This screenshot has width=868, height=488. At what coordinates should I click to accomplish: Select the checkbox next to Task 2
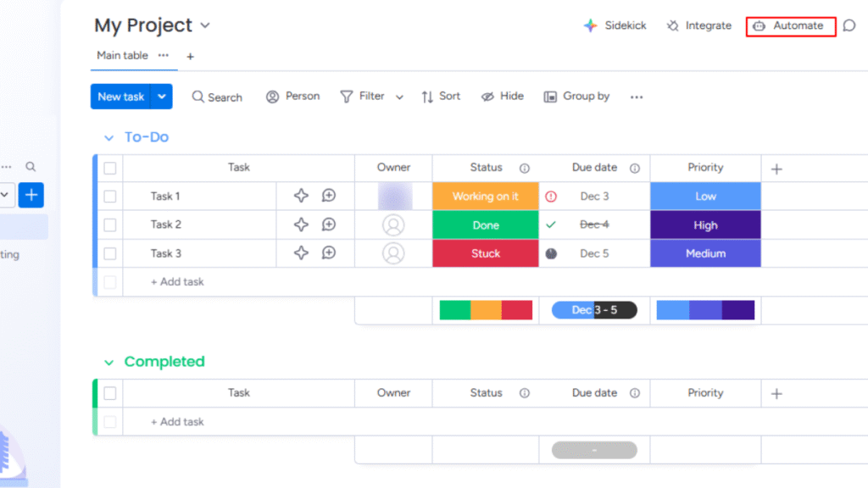pyautogui.click(x=109, y=225)
